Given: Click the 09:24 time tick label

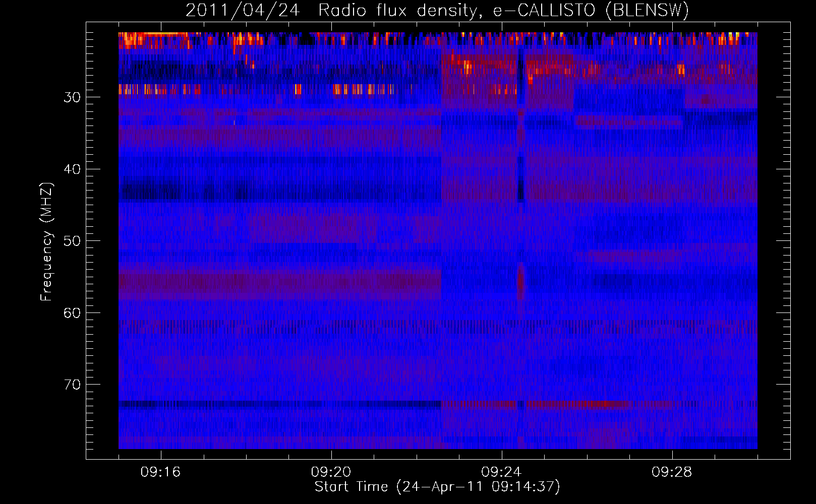Looking at the screenshot, I should pos(501,472).
